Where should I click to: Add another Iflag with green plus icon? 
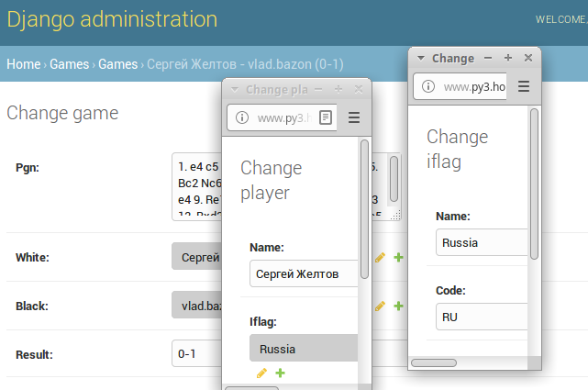click(x=280, y=373)
